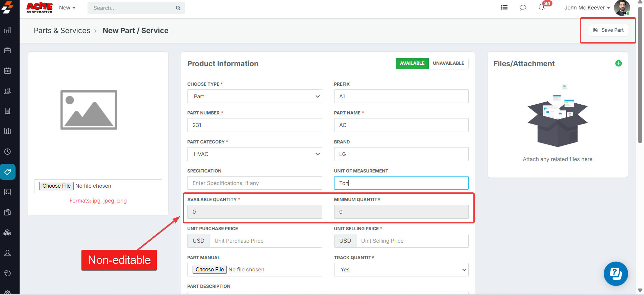Image resolution: width=644 pixels, height=295 pixels.
Task: Open the chat messages icon
Action: click(x=523, y=7)
